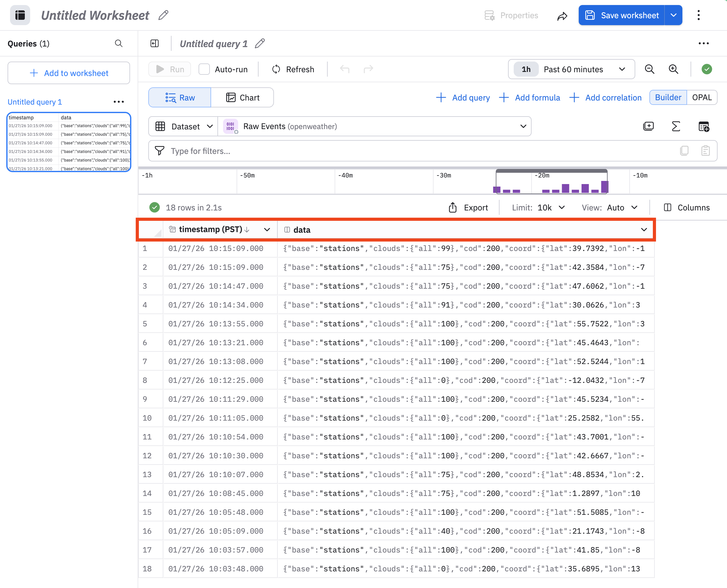
Task: Switch editor to Builder mode
Action: [668, 98]
